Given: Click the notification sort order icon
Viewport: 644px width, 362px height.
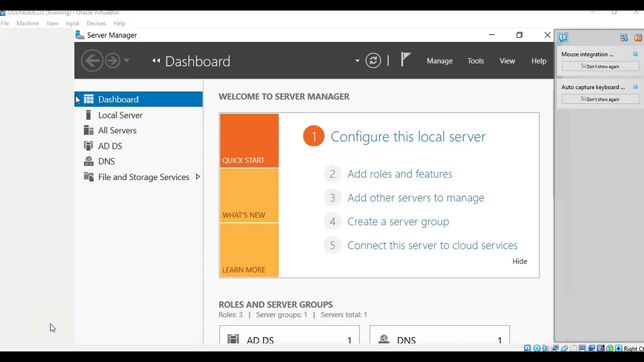Looking at the screenshot, I should 624,38.
